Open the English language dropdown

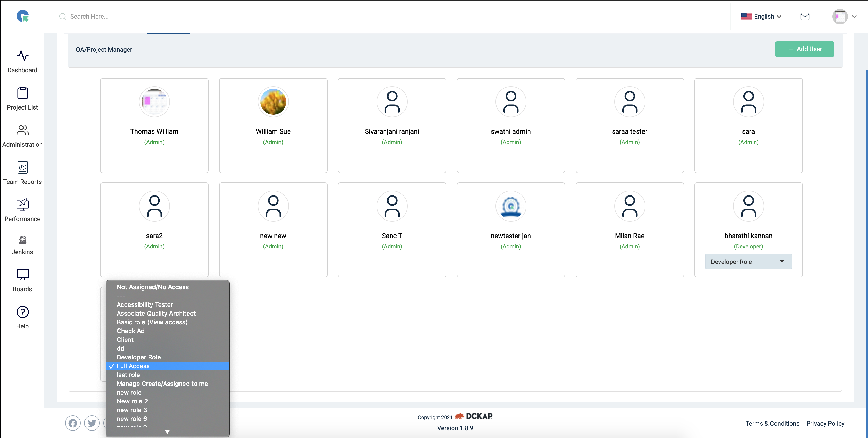[761, 17]
